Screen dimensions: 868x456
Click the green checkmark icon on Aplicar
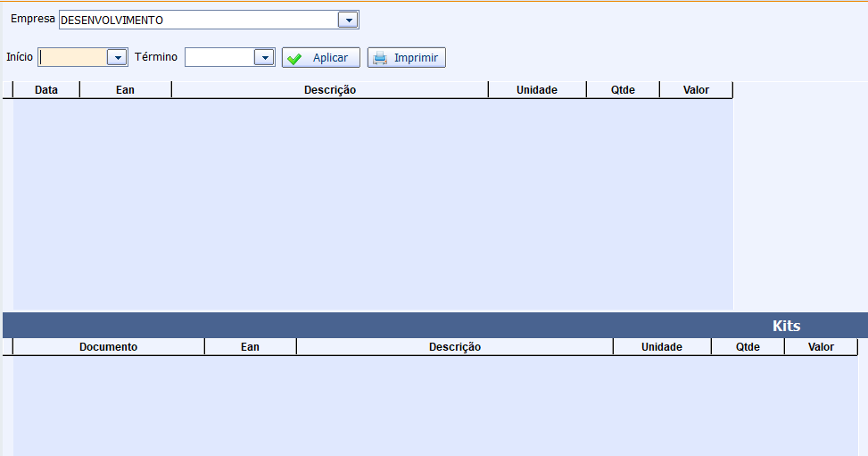[295, 58]
